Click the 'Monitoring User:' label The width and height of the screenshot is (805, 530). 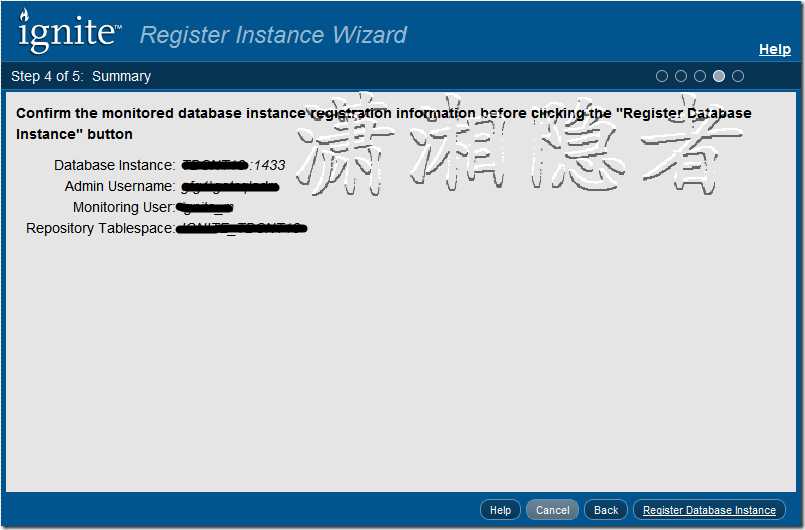124,207
